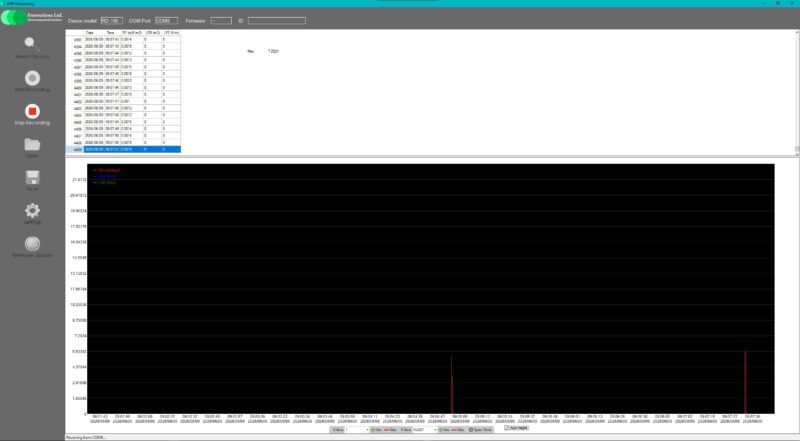Click the middle red spike on chart
This screenshot has height=441, width=800.
(452, 384)
